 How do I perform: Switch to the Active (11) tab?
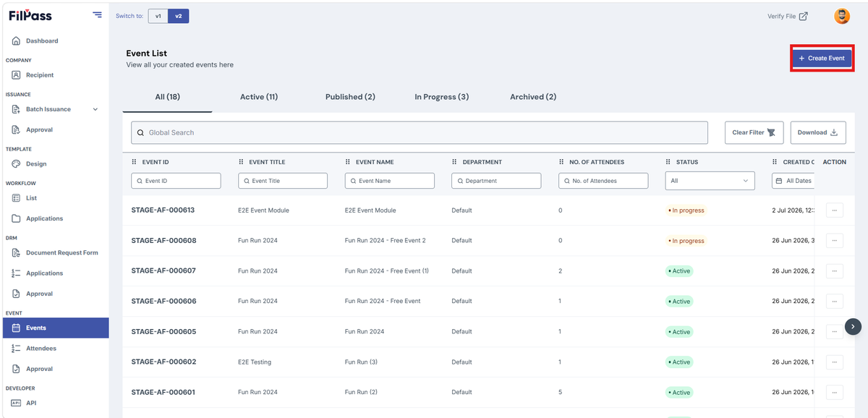point(259,97)
